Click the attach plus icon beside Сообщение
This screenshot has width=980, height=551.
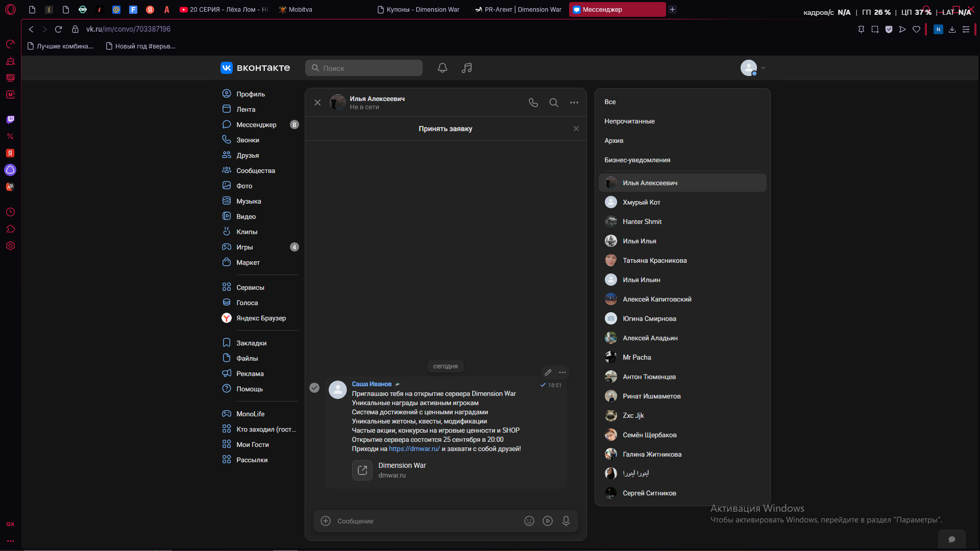point(326,521)
